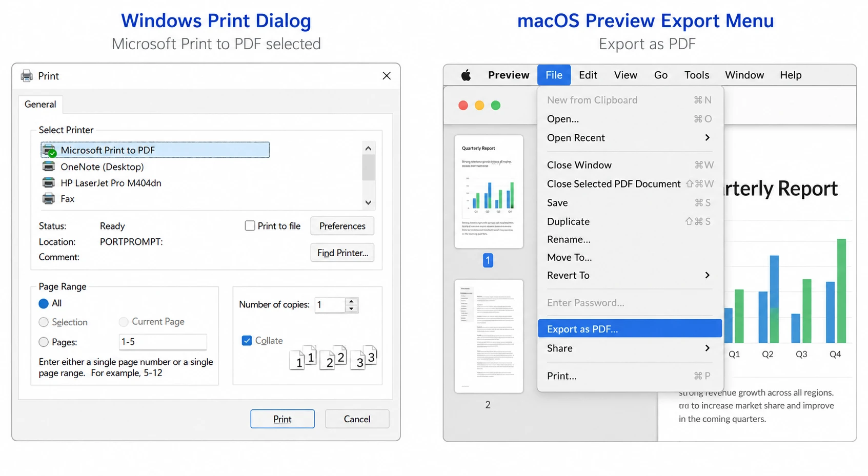Viewport: 868px width, 476px height.
Task: Click the printer list scrollbar thumb
Action: click(368, 168)
